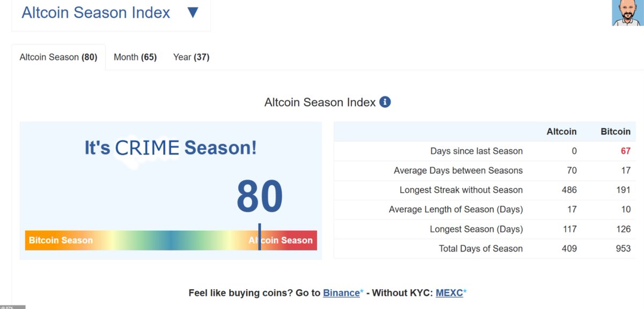Click the Altcoin column header

click(x=561, y=131)
